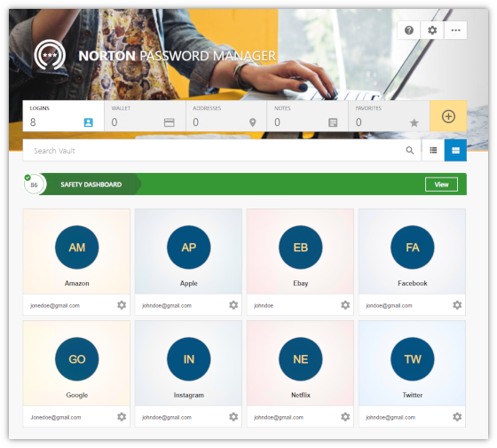The height and width of the screenshot is (448, 497).
Task: Switch to grid tile view
Action: [455, 150]
